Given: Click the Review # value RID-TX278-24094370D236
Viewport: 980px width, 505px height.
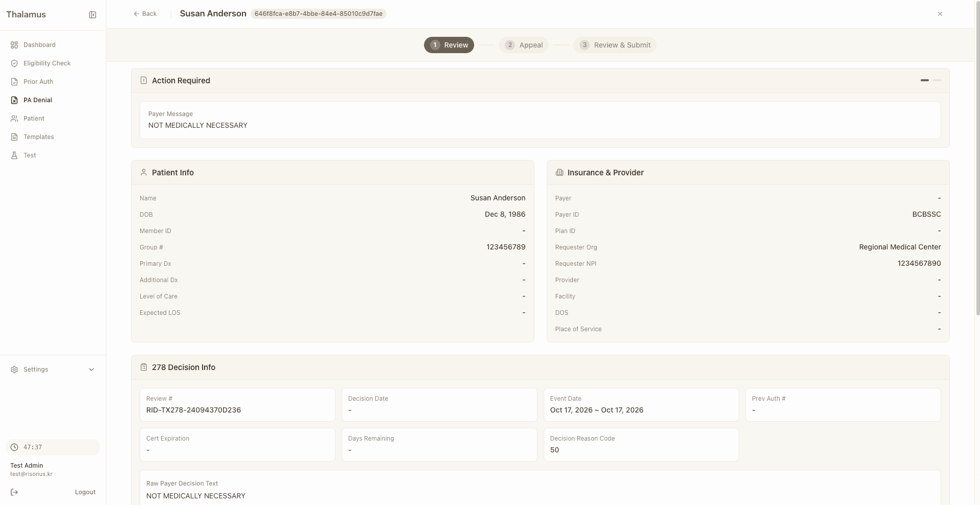Looking at the screenshot, I should point(193,410).
